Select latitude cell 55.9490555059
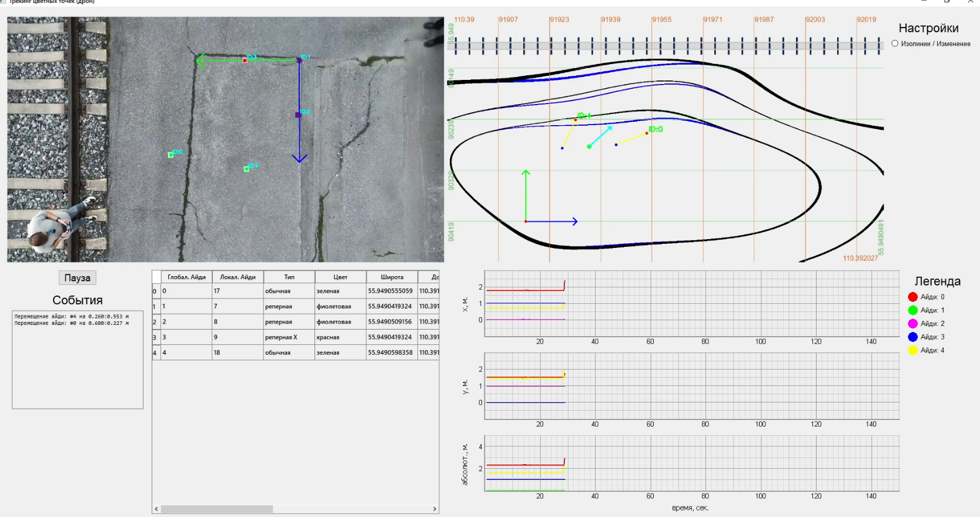 point(392,291)
